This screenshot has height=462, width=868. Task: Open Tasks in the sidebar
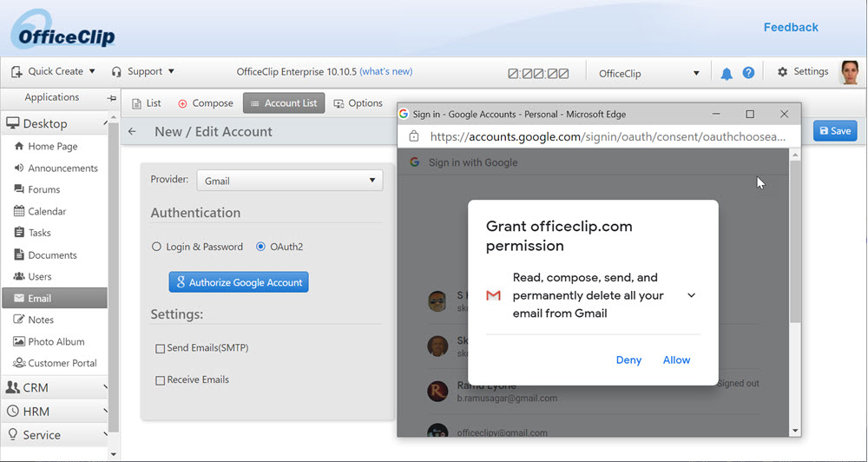(x=33, y=233)
